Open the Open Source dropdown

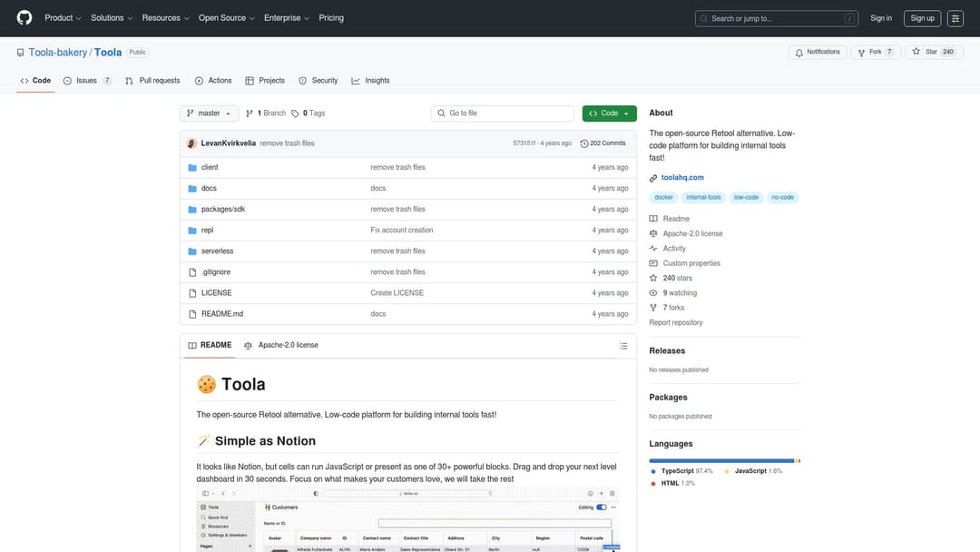click(x=226, y=18)
